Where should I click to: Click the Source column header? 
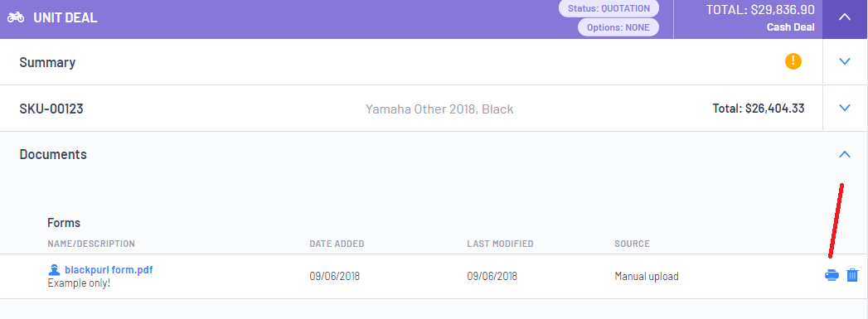pos(633,244)
